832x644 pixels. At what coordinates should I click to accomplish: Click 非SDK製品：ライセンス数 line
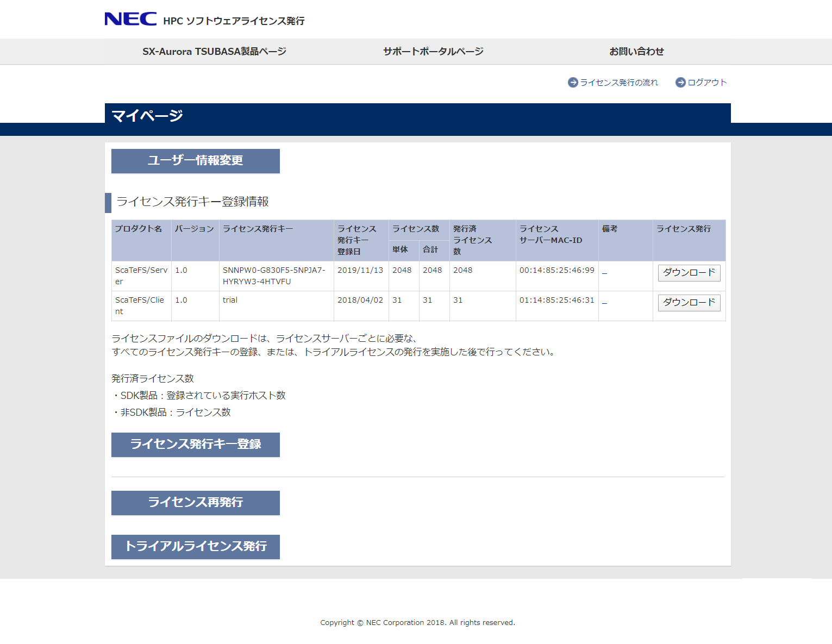point(172,412)
